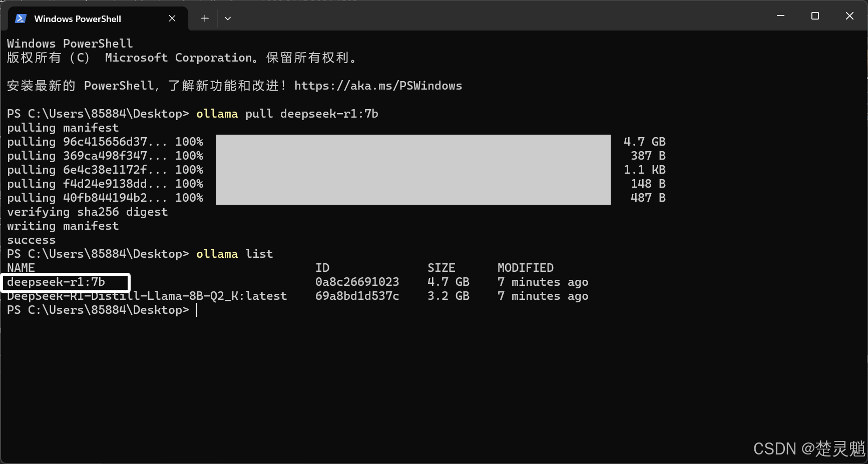The height and width of the screenshot is (464, 868).
Task: Close the Windows PowerShell tab
Action: (172, 19)
